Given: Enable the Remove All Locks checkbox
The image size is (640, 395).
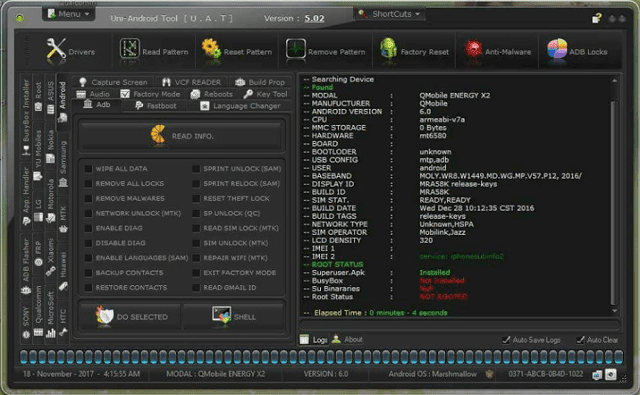Looking at the screenshot, I should click(88, 184).
